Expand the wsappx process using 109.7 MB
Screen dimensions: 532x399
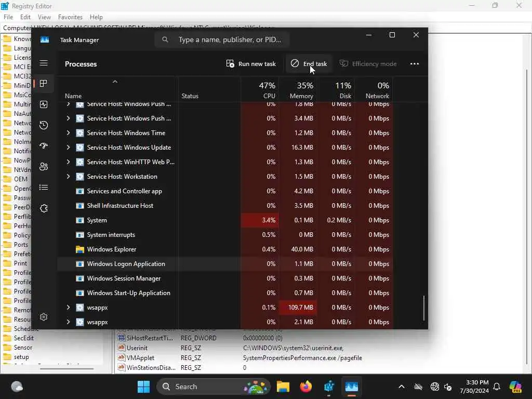[x=68, y=308]
